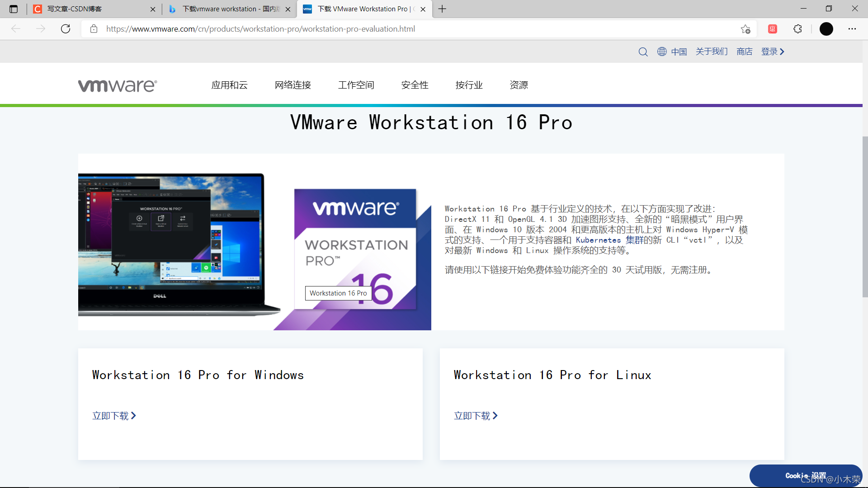Refresh the current page
Screen dimensions: 868x488
pyautogui.click(x=66, y=29)
